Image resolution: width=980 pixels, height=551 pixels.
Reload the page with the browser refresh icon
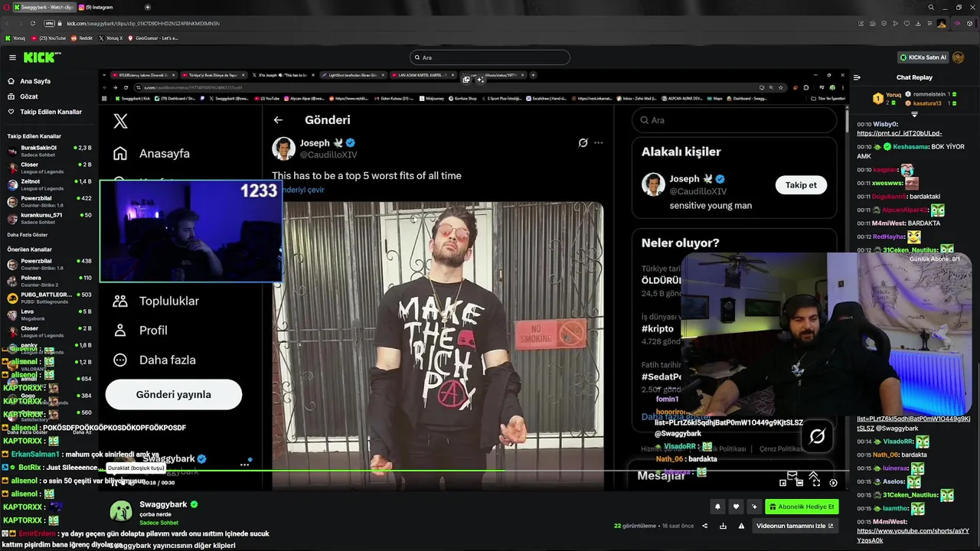point(33,23)
